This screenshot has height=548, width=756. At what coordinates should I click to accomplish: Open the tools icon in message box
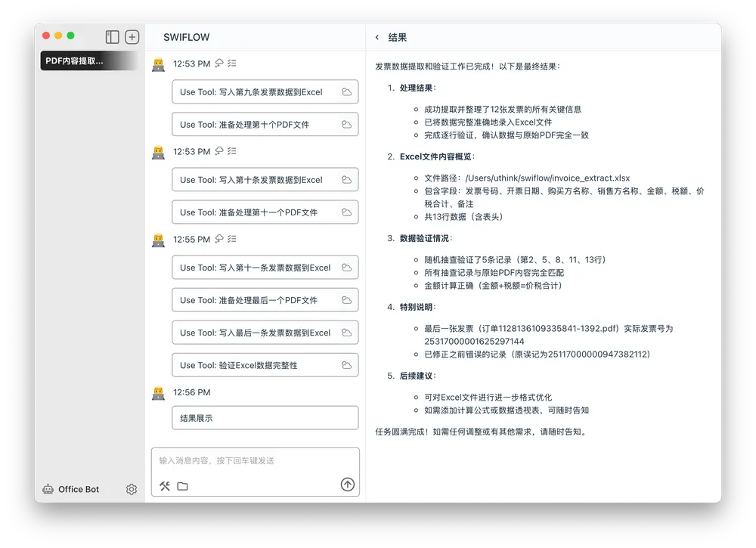point(165,486)
